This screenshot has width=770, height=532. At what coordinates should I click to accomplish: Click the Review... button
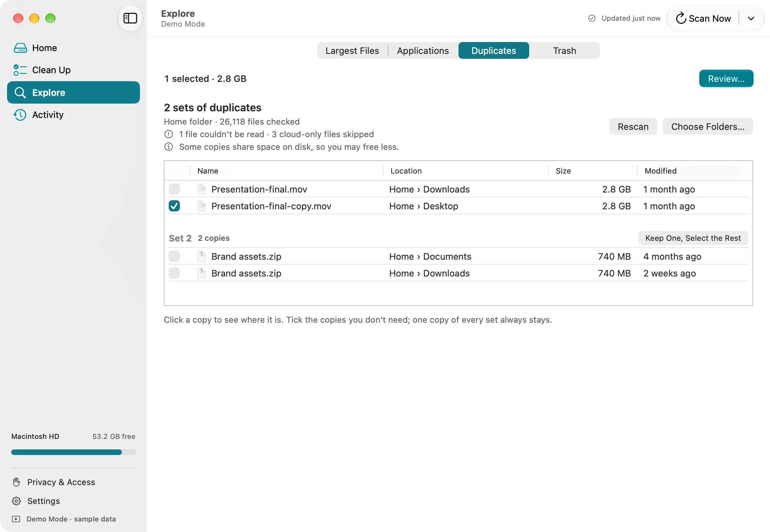pyautogui.click(x=726, y=78)
